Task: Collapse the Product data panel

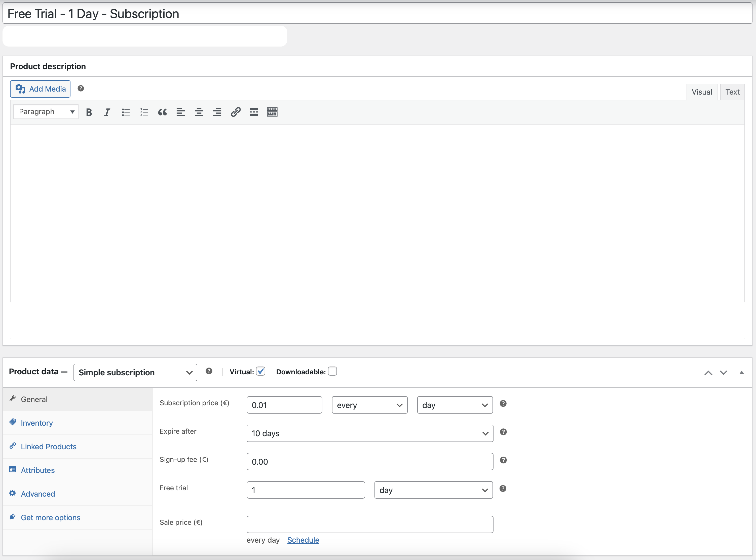Action: 741,373
